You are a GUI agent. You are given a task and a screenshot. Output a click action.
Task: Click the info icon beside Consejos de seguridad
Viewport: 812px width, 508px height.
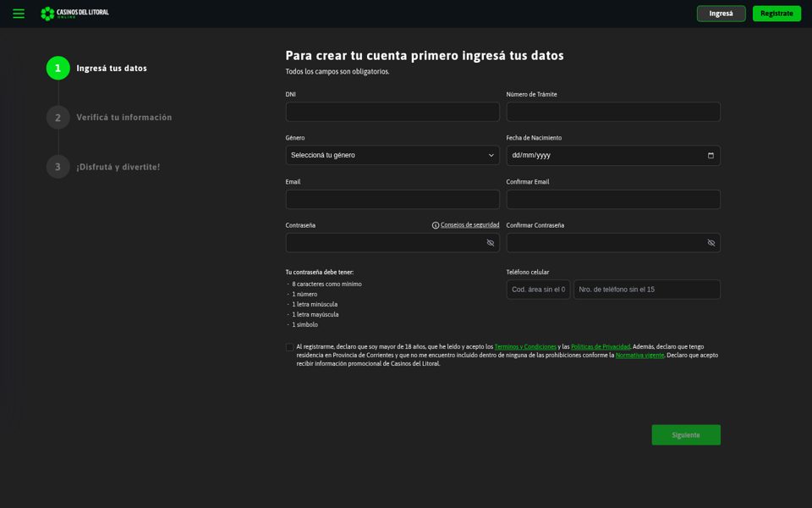pos(436,225)
